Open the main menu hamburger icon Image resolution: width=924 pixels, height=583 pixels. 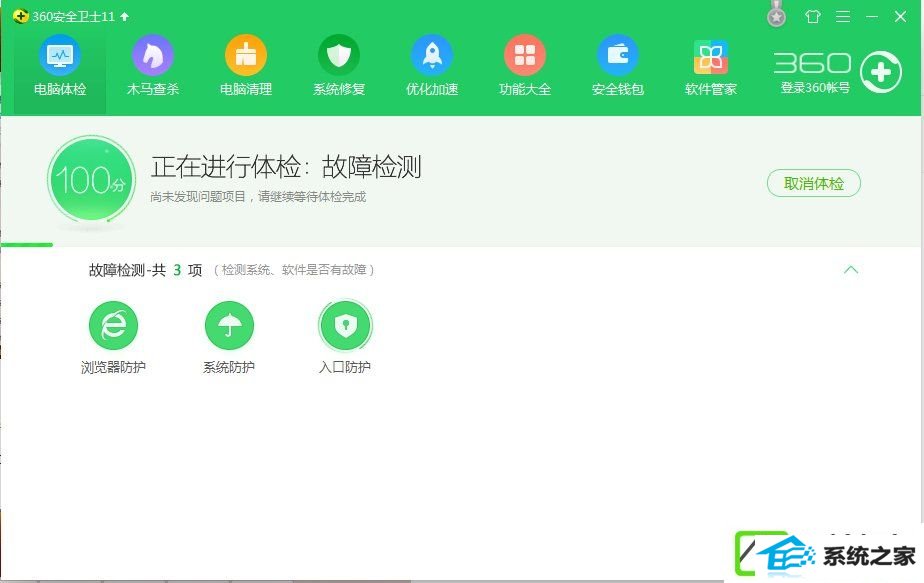click(843, 17)
